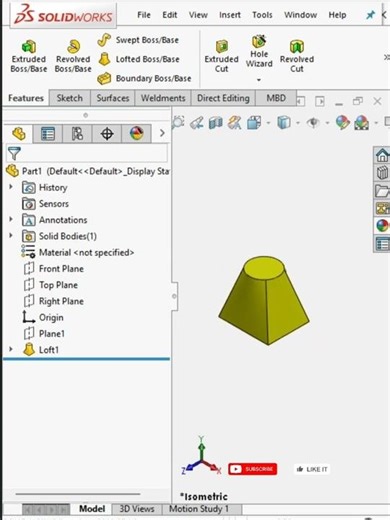Switch to the Direct Editing tab
Viewport: 390px width, 520px height.
point(223,98)
